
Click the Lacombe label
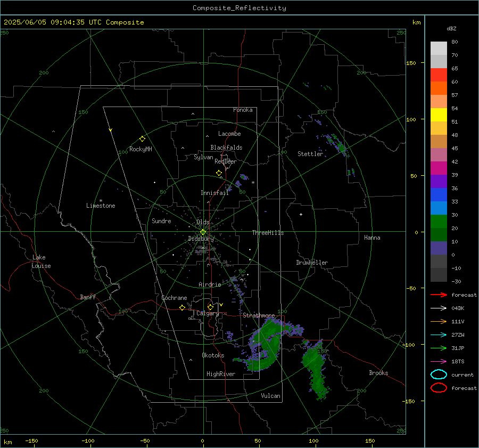[x=229, y=134]
